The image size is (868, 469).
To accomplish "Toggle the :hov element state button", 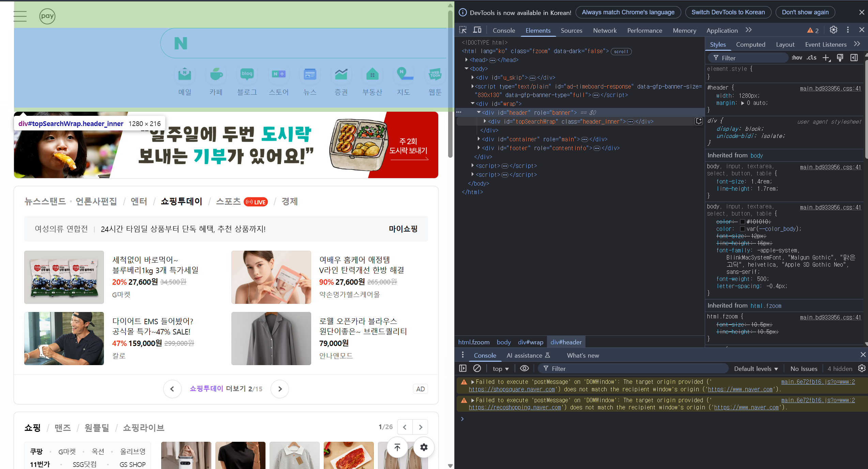I will [797, 58].
